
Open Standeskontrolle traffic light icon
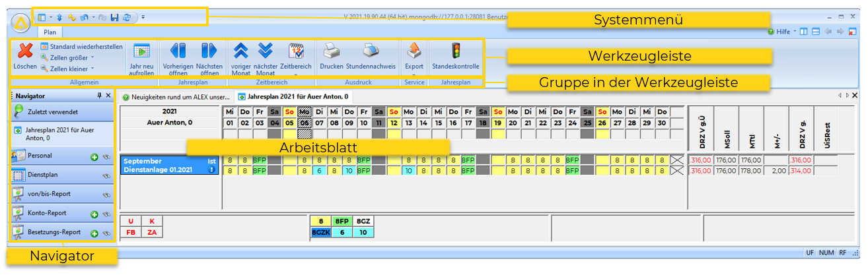tap(455, 51)
